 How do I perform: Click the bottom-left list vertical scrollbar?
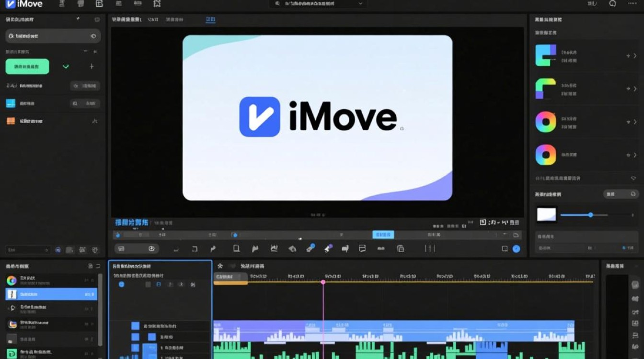point(100,309)
